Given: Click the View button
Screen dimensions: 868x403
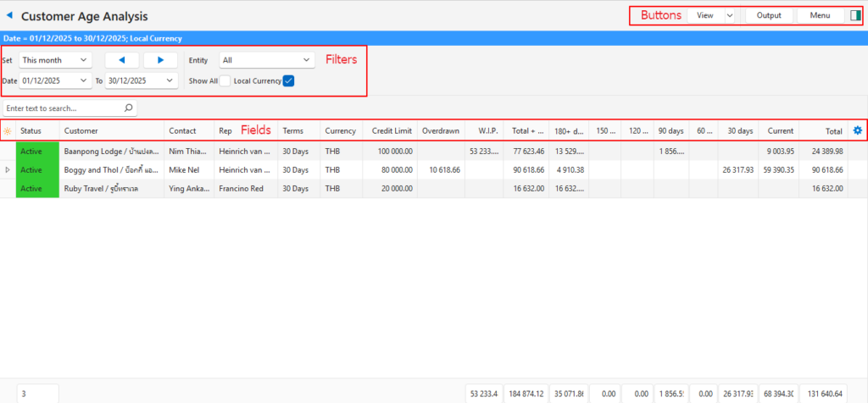Looking at the screenshot, I should click(x=704, y=15).
